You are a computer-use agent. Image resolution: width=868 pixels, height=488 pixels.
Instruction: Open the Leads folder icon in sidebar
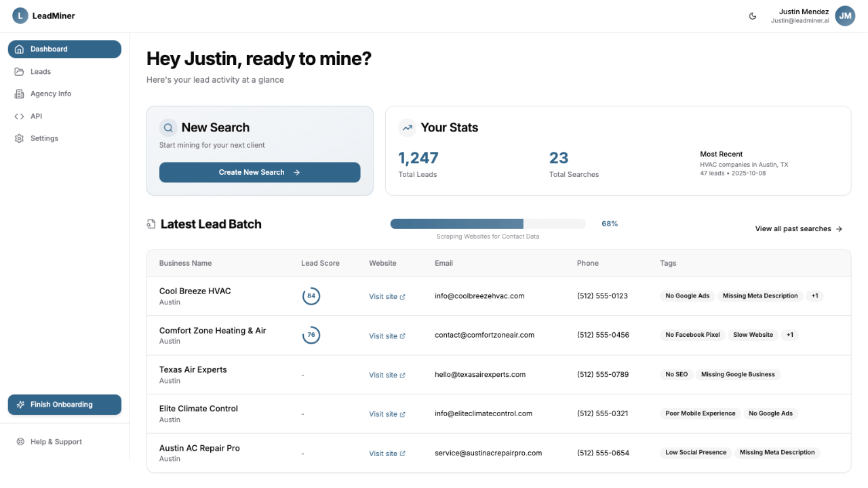[x=20, y=71]
